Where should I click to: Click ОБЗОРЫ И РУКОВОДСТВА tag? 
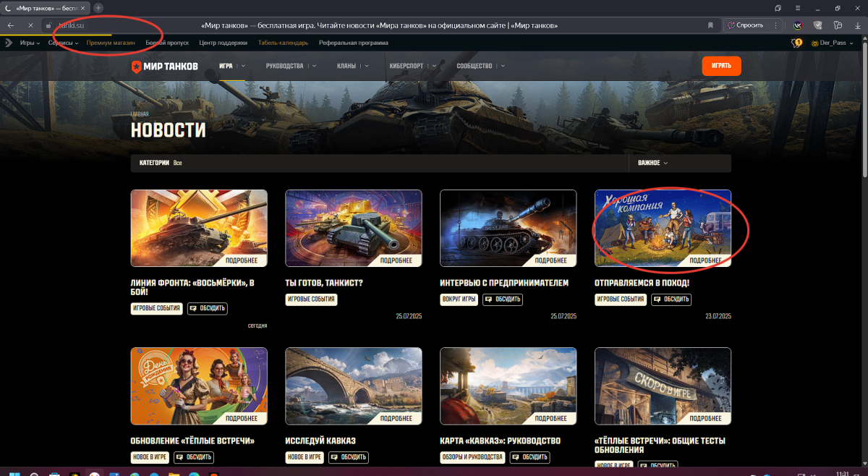473,457
